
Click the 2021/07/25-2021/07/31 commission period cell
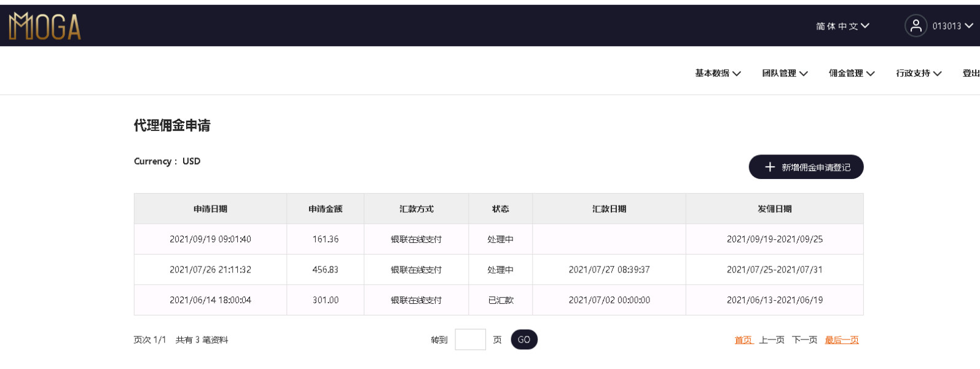tap(775, 269)
